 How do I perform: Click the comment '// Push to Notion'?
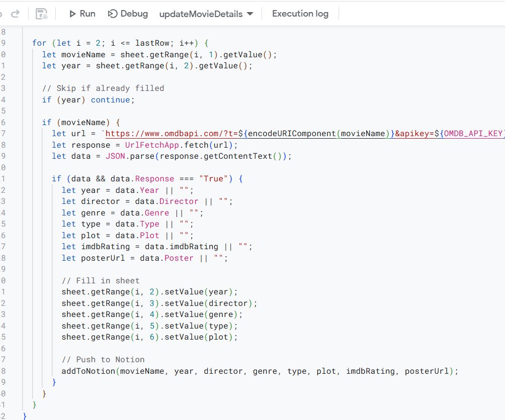(103, 360)
